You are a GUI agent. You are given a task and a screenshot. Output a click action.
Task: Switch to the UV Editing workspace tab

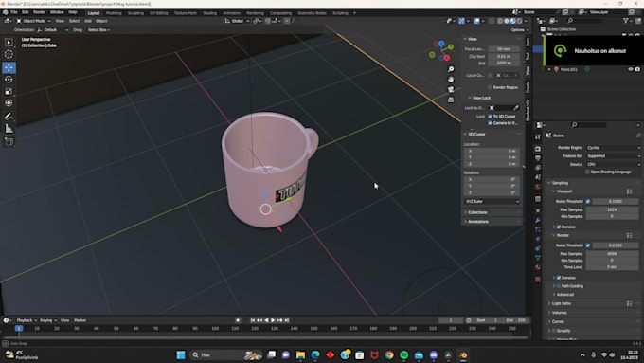coord(158,13)
